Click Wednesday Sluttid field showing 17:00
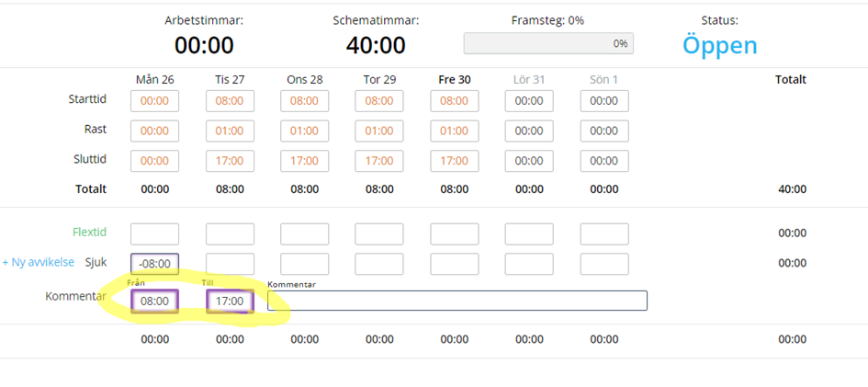Image resolution: width=868 pixels, height=387 pixels. 304,160
